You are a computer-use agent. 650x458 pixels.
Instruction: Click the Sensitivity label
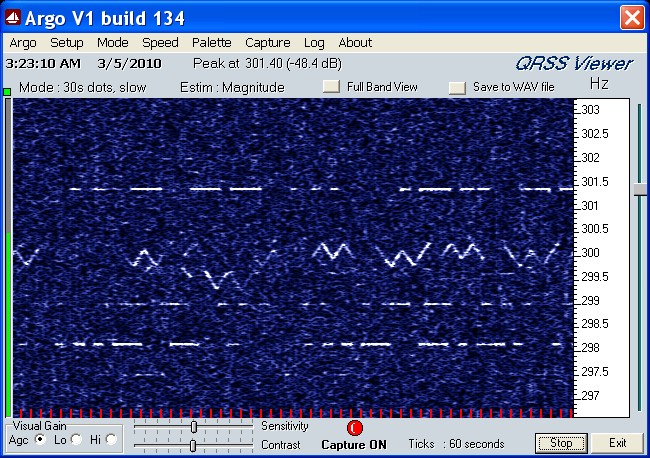[x=285, y=426]
